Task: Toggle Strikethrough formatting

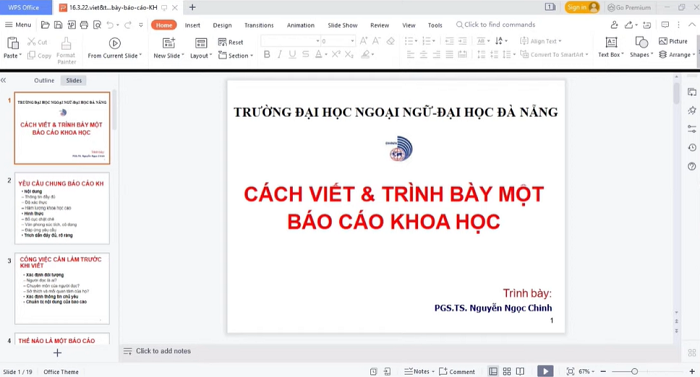Action: (x=305, y=54)
